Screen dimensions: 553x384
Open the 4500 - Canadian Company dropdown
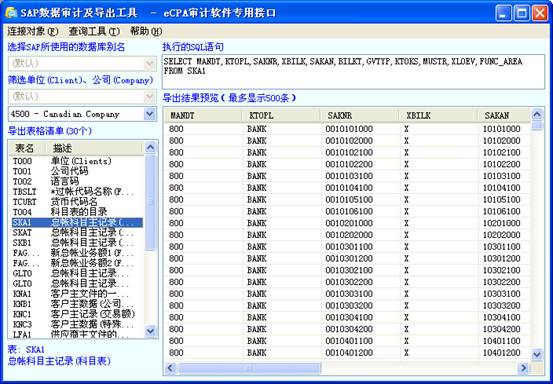click(x=150, y=114)
